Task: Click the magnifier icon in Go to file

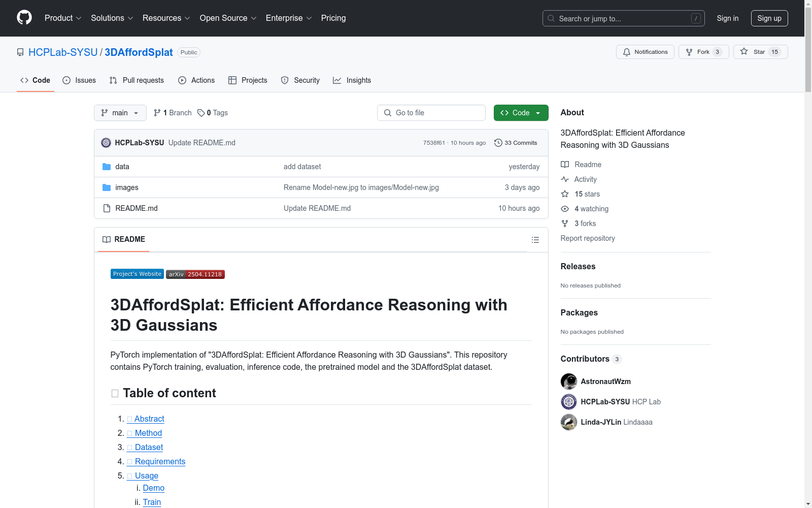Action: [388, 113]
